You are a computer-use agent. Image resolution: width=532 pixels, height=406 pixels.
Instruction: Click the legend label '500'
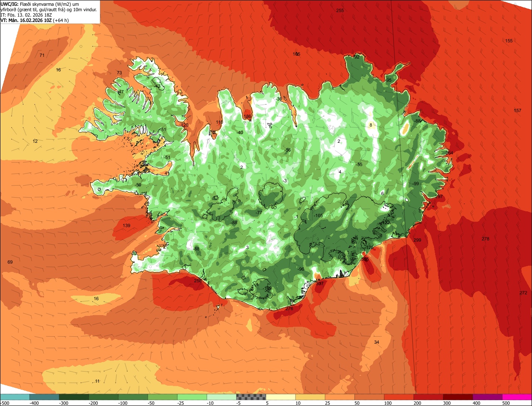pos(506,403)
